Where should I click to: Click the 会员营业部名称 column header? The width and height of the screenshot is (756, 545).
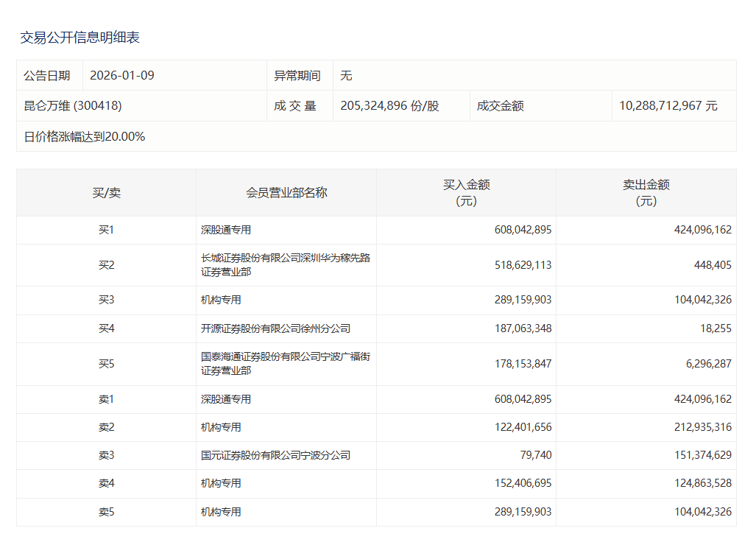tap(286, 193)
